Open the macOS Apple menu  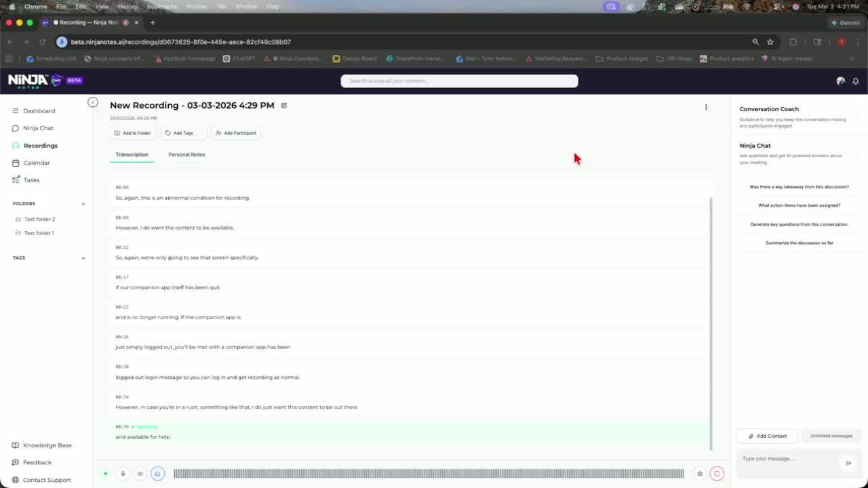12,6
